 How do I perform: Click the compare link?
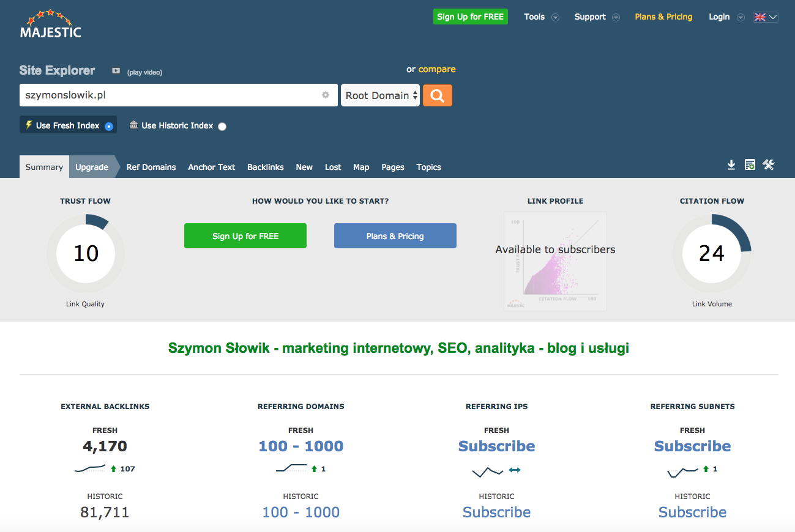point(437,69)
